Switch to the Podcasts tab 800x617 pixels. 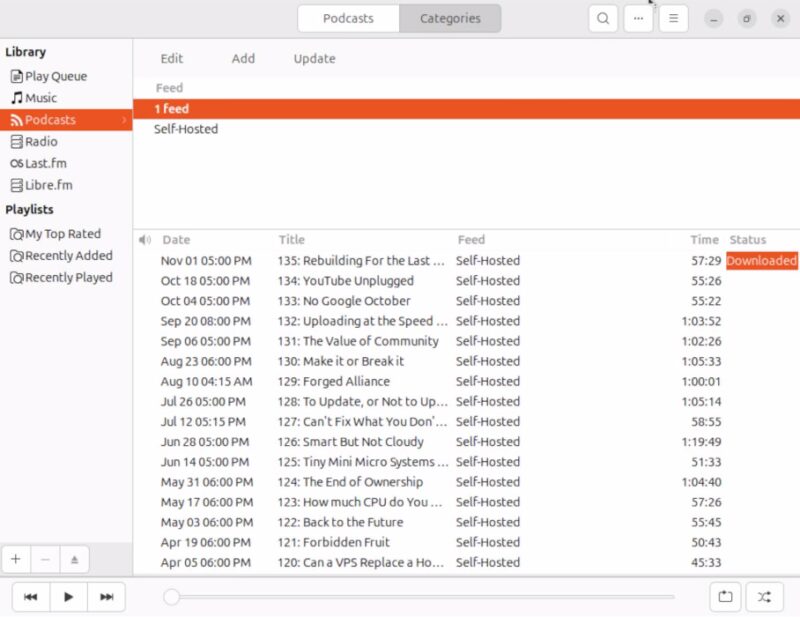pyautogui.click(x=348, y=18)
